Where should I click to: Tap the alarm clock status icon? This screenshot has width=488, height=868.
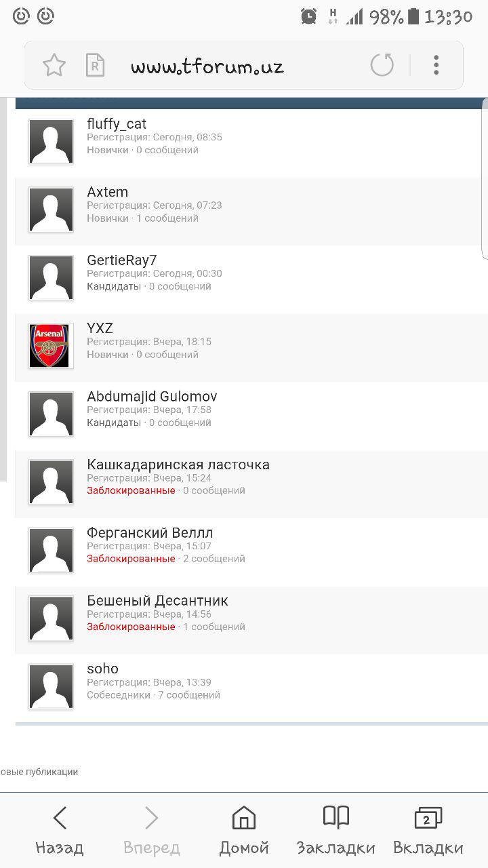[309, 16]
